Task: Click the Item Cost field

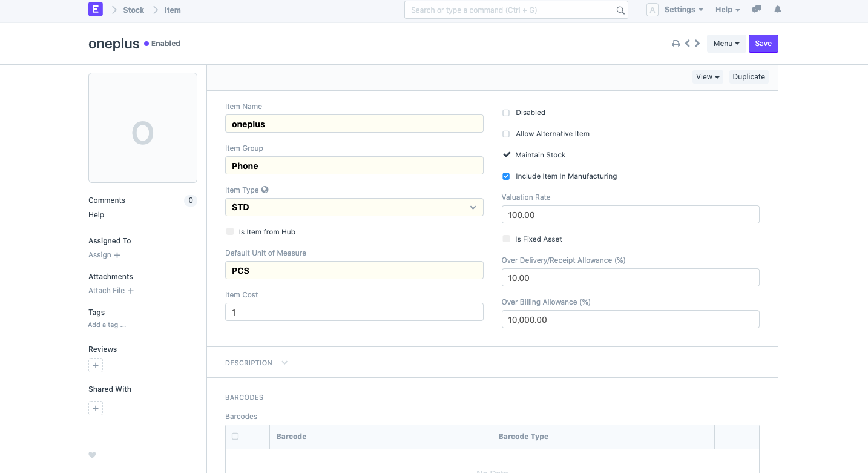Action: pos(354,312)
